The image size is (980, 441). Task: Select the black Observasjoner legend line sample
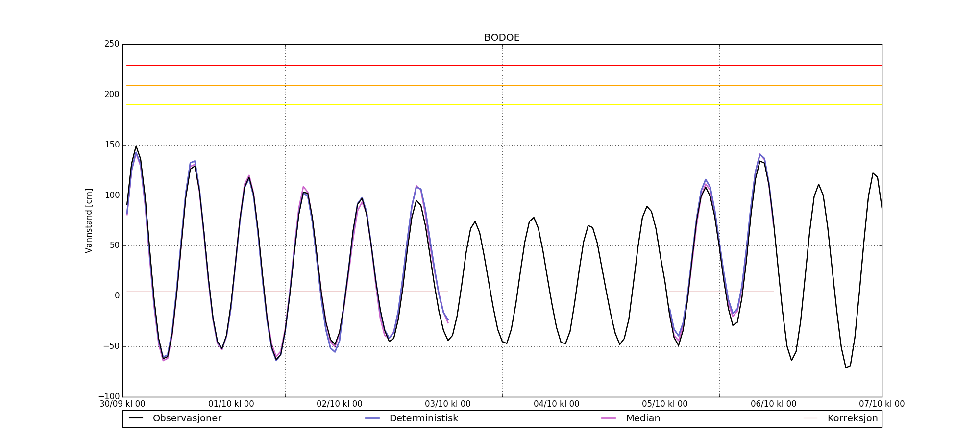(136, 418)
